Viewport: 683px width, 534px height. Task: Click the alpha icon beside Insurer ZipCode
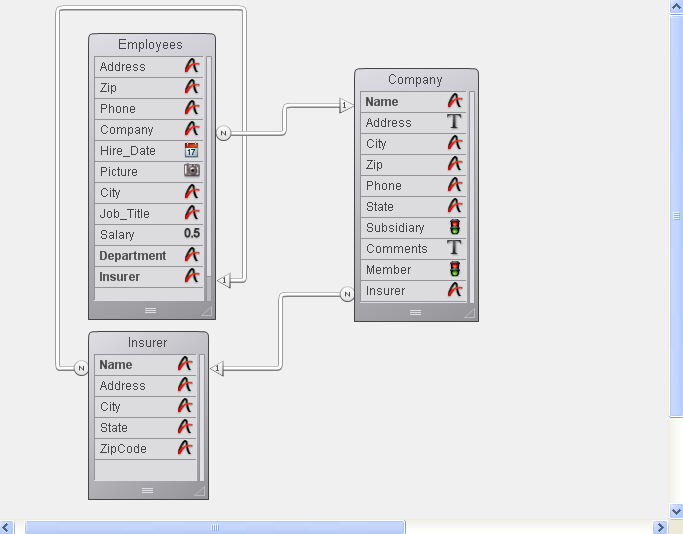[x=184, y=448]
